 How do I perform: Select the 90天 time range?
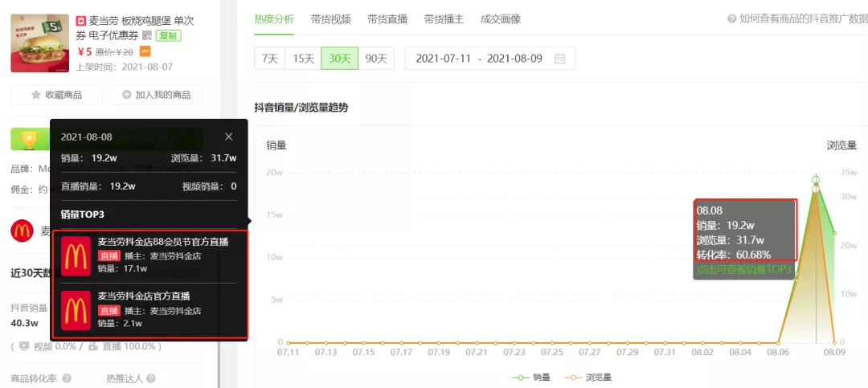(x=376, y=58)
